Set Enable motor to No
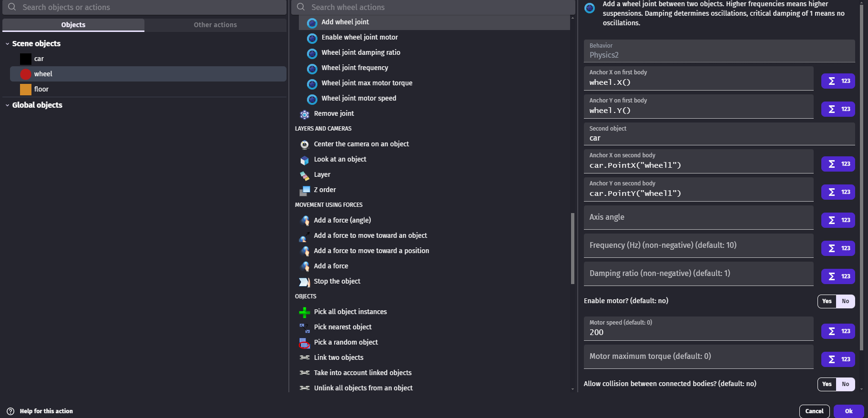Viewport: 868px width, 418px height. [x=846, y=301]
